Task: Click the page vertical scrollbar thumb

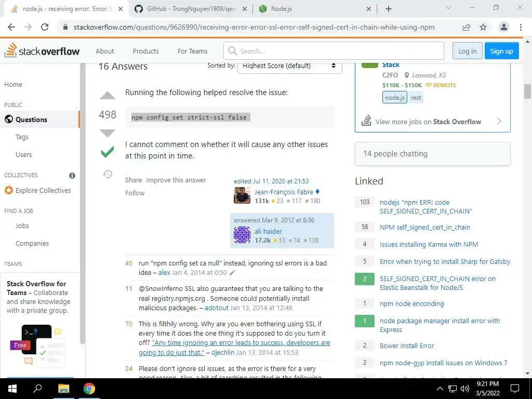Action: pos(527,91)
